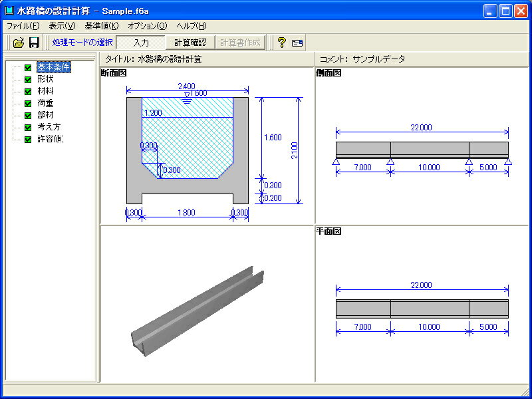Image resolution: width=532 pixels, height=399 pixels.
Task: Click the open file folder icon
Action: pos(19,43)
